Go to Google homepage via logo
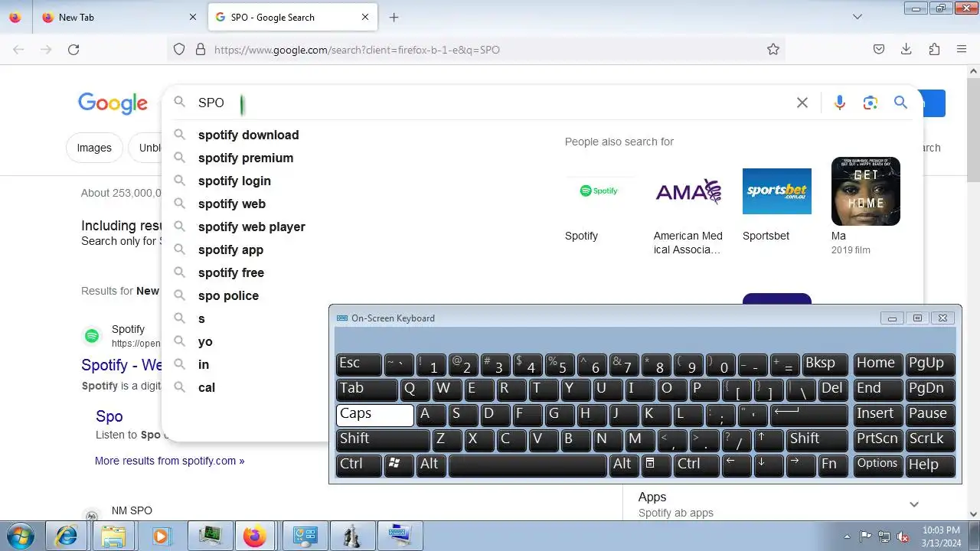This screenshot has height=551, width=980. [113, 103]
